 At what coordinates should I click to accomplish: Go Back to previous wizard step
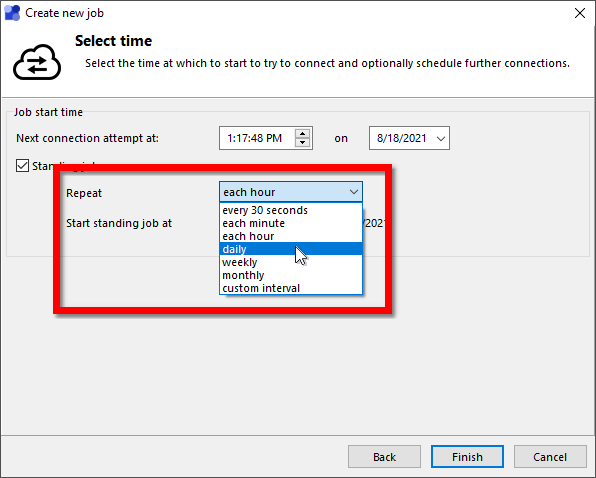click(x=384, y=457)
